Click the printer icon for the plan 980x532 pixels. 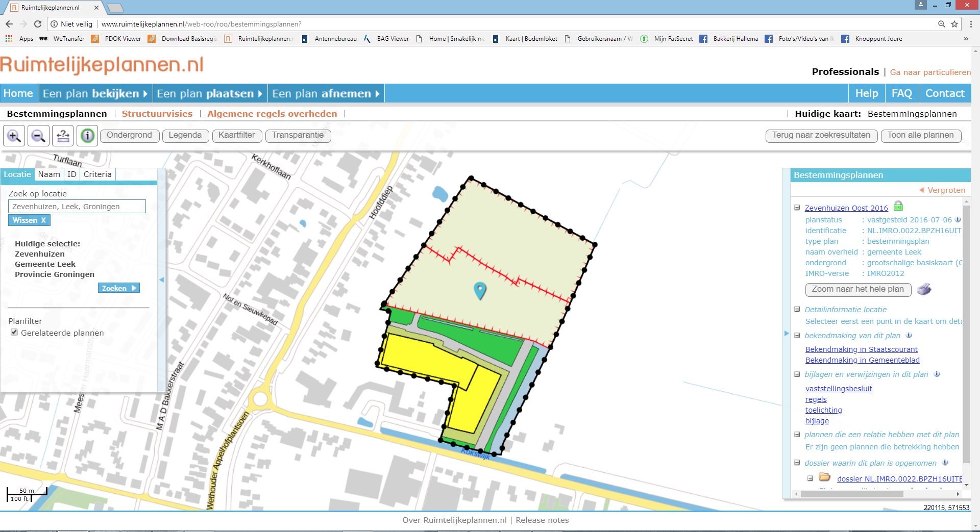click(924, 289)
